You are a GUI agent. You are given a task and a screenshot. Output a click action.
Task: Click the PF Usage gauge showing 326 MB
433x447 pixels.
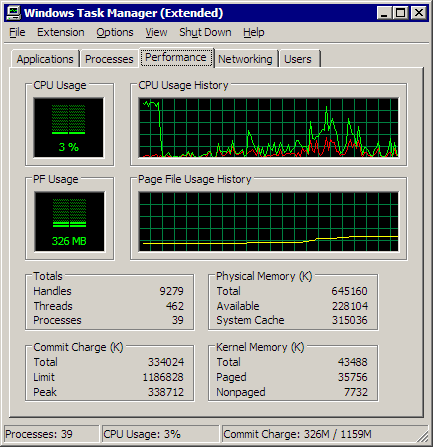click(69, 222)
